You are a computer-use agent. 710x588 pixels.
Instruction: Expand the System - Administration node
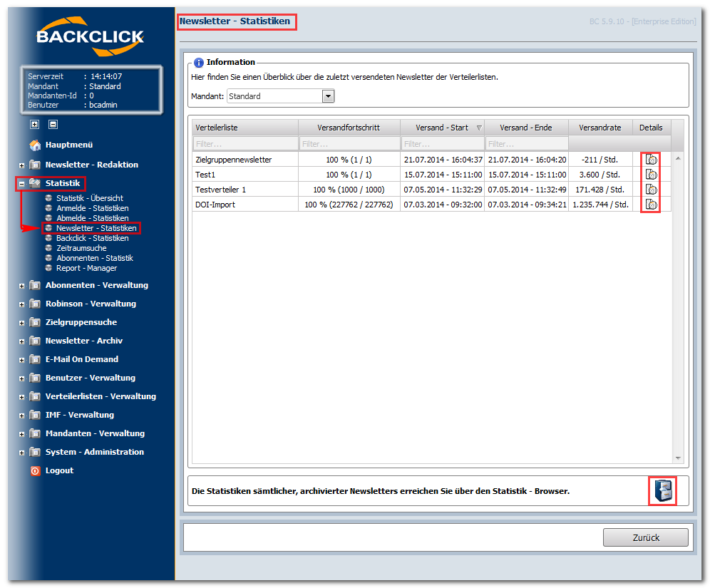[x=21, y=453]
